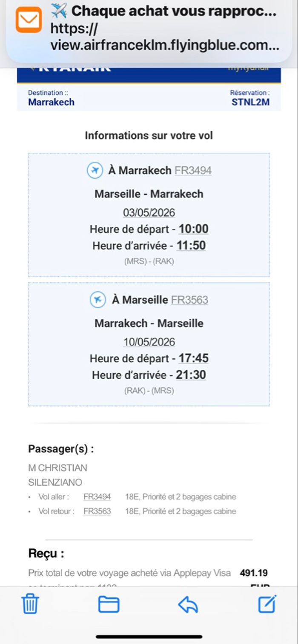Tap plane icon beside À Marrakech

coord(95,170)
